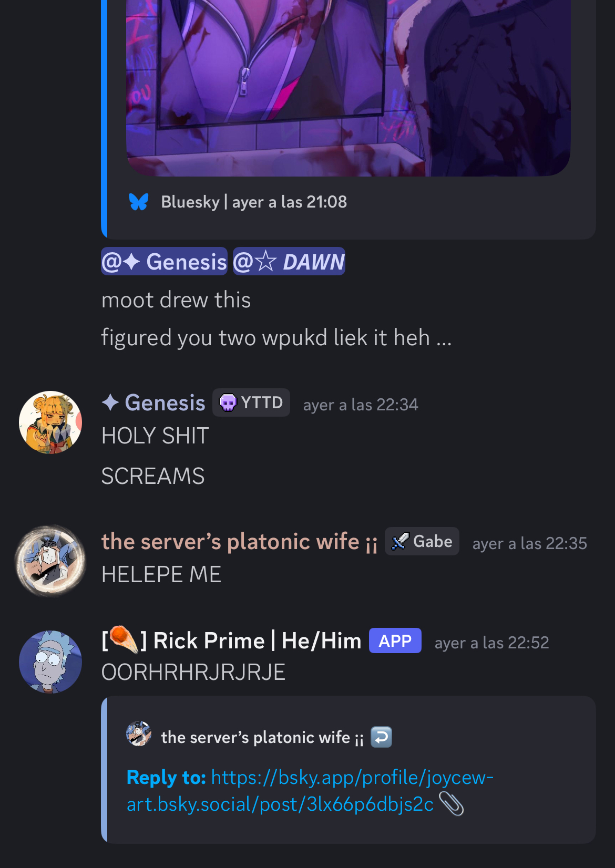Open the @Genesis mention
This screenshot has width=615, height=868.
click(164, 261)
